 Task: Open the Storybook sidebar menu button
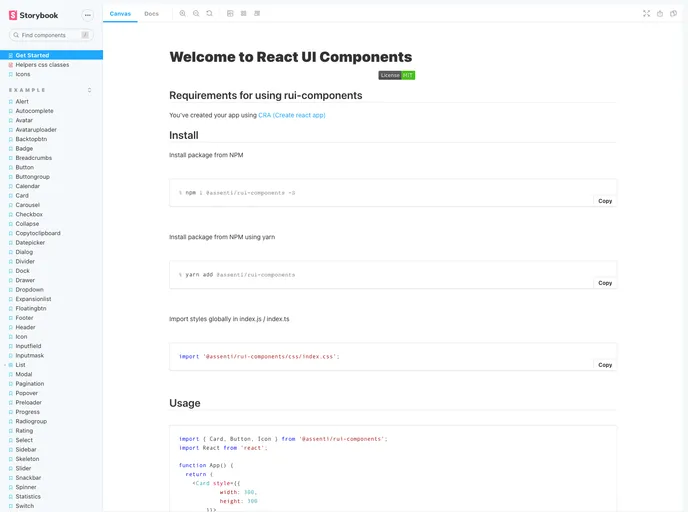88,15
